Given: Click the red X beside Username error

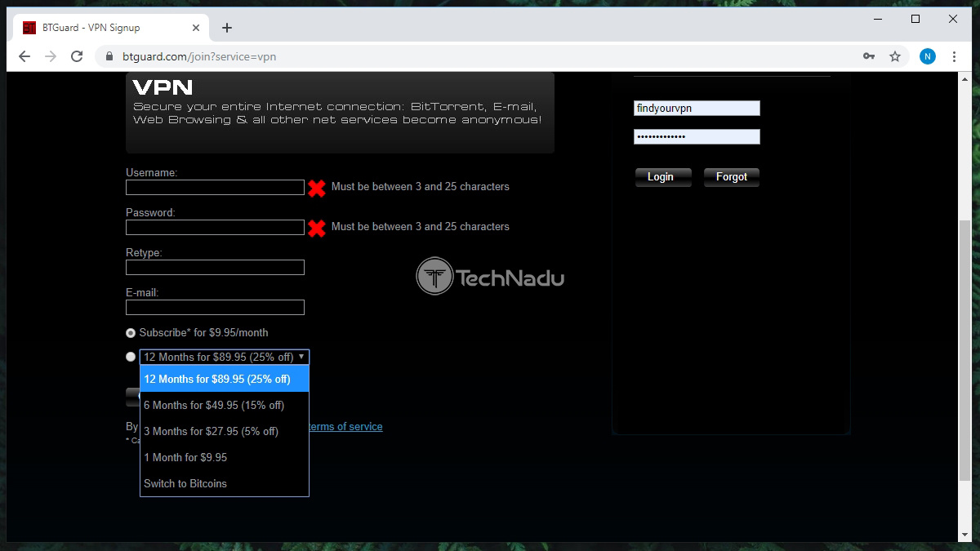Looking at the screenshot, I should coord(316,187).
